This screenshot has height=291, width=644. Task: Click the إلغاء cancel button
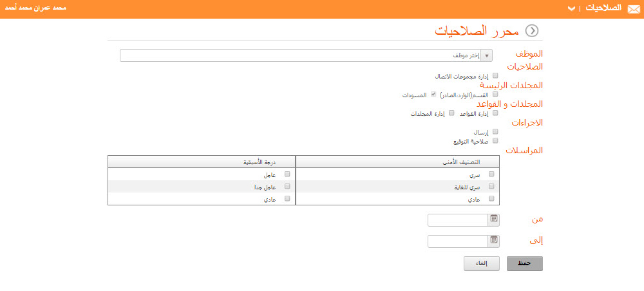point(481,263)
